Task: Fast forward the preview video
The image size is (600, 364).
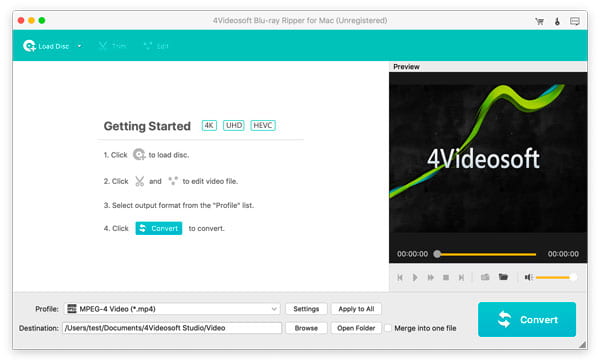Action: tap(430, 277)
